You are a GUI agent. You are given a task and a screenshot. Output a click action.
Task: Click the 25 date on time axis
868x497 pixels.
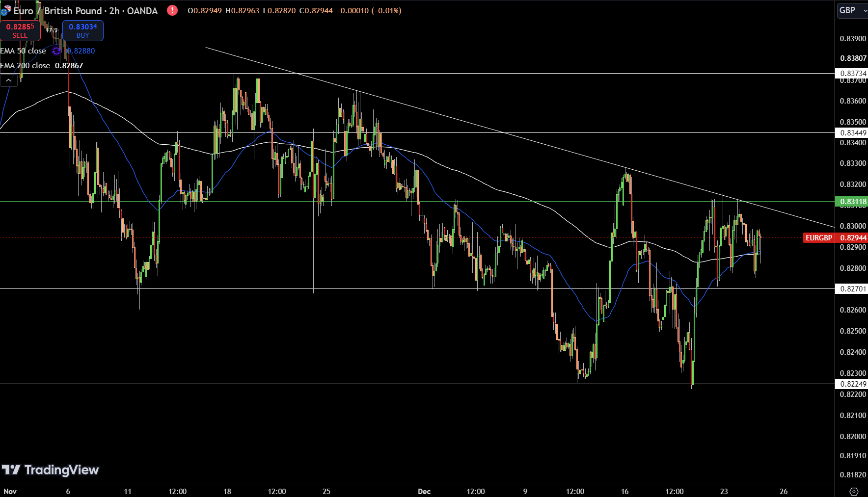[326, 492]
